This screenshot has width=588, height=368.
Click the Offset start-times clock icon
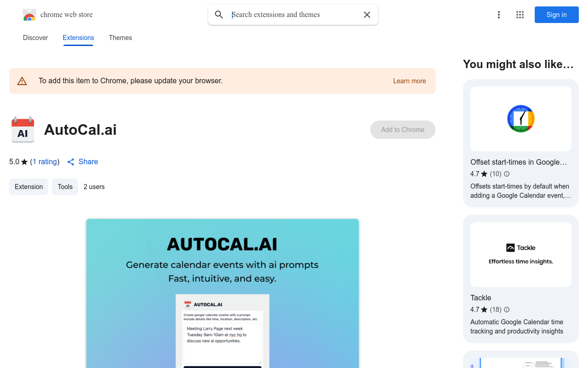click(521, 119)
